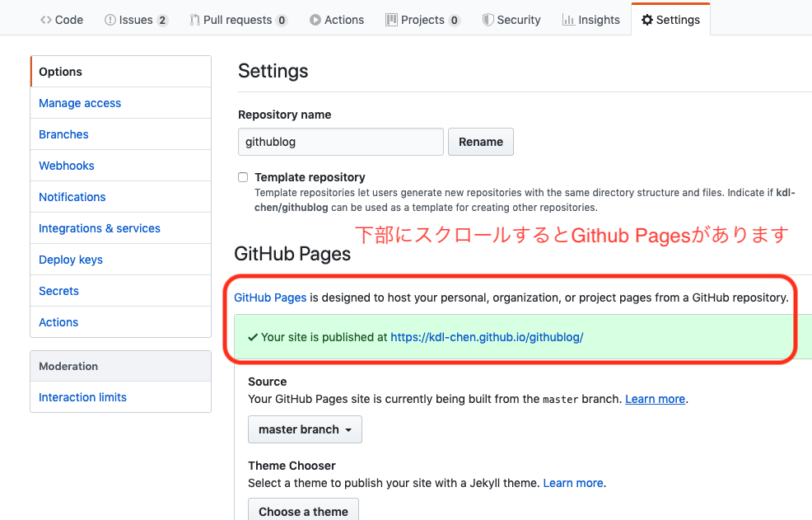Image resolution: width=812 pixels, height=520 pixels.
Task: Open the Issues tab
Action: coord(136,20)
